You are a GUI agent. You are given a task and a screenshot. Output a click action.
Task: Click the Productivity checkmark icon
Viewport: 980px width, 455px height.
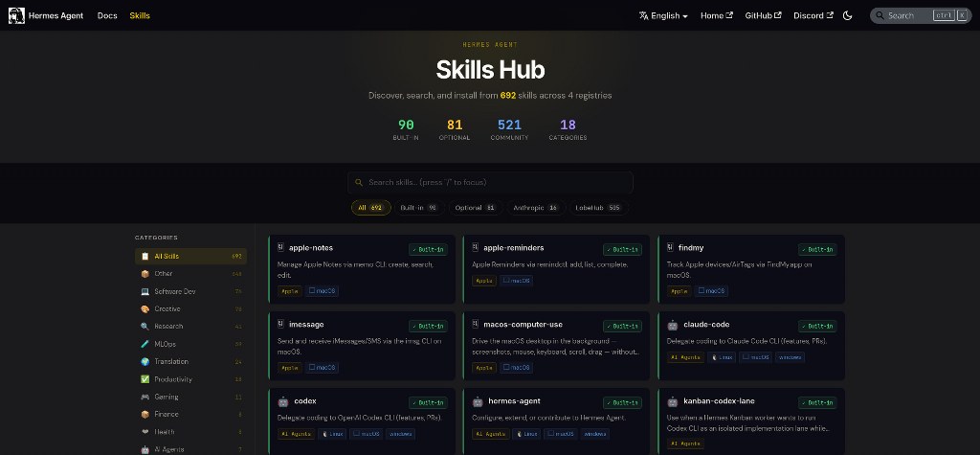coord(145,379)
